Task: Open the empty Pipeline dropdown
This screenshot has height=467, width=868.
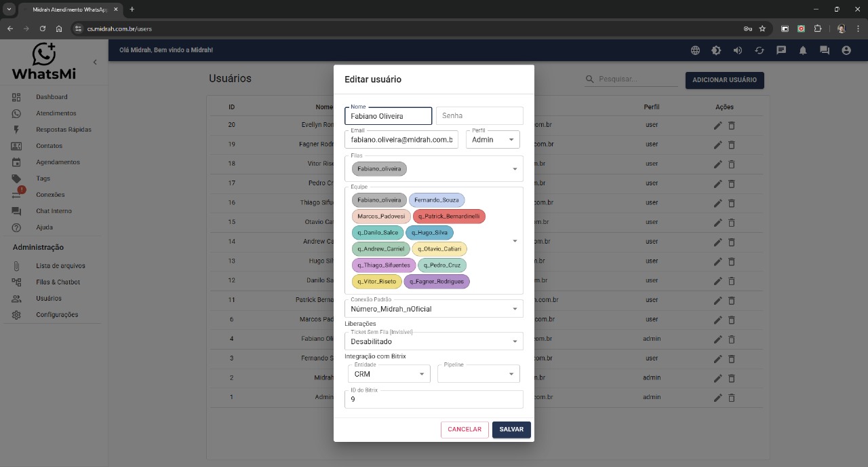Action: (478, 374)
